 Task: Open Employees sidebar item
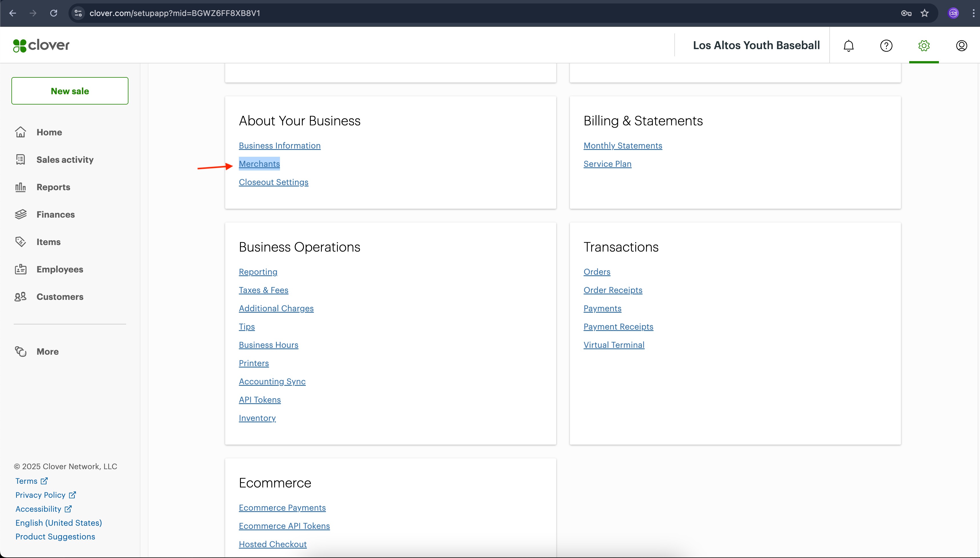pyautogui.click(x=60, y=269)
